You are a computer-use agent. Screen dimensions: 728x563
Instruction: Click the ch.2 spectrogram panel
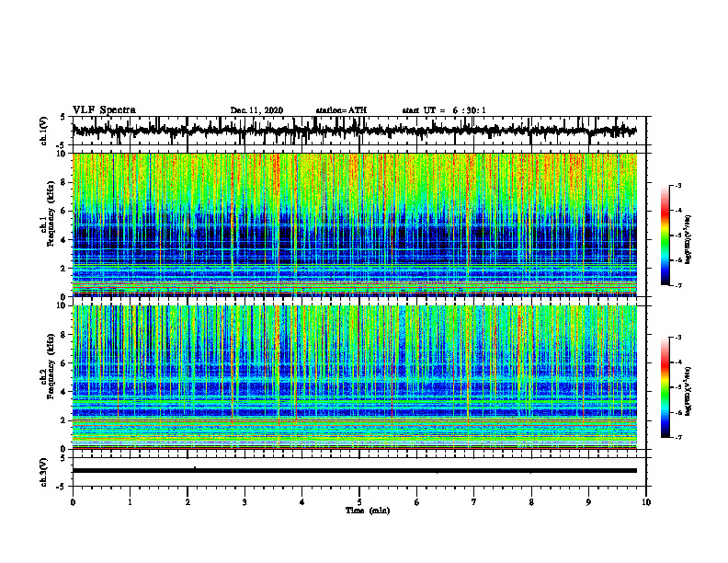tap(354, 377)
